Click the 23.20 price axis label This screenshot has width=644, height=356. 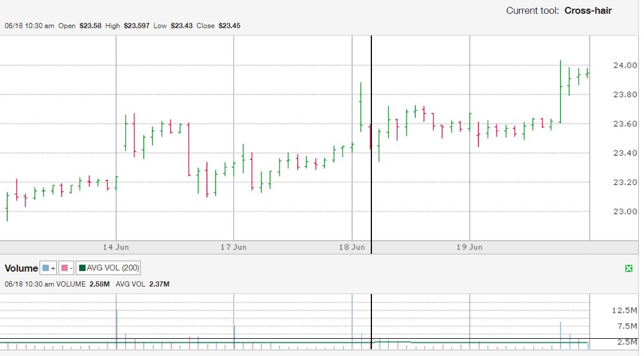click(x=624, y=182)
